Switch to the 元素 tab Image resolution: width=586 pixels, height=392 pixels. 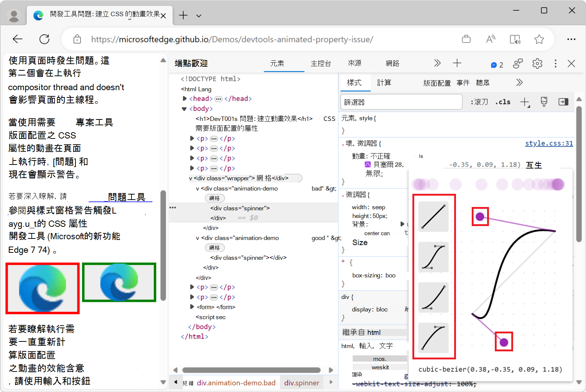277,63
